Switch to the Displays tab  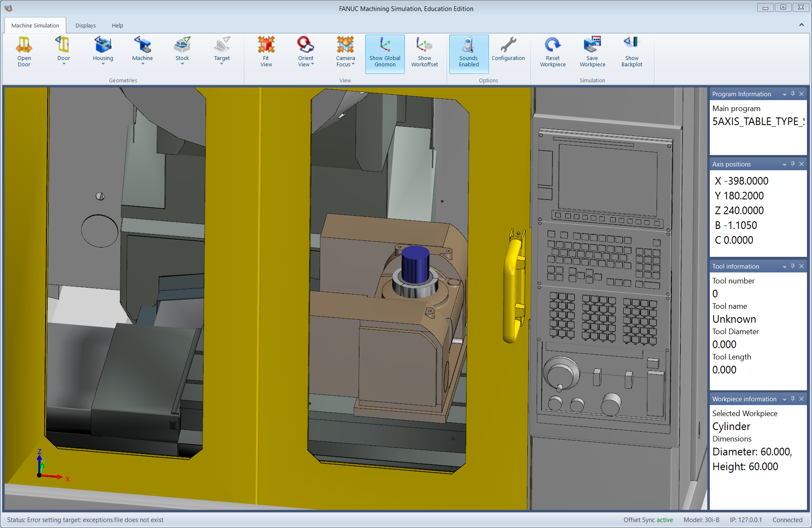pyautogui.click(x=86, y=25)
